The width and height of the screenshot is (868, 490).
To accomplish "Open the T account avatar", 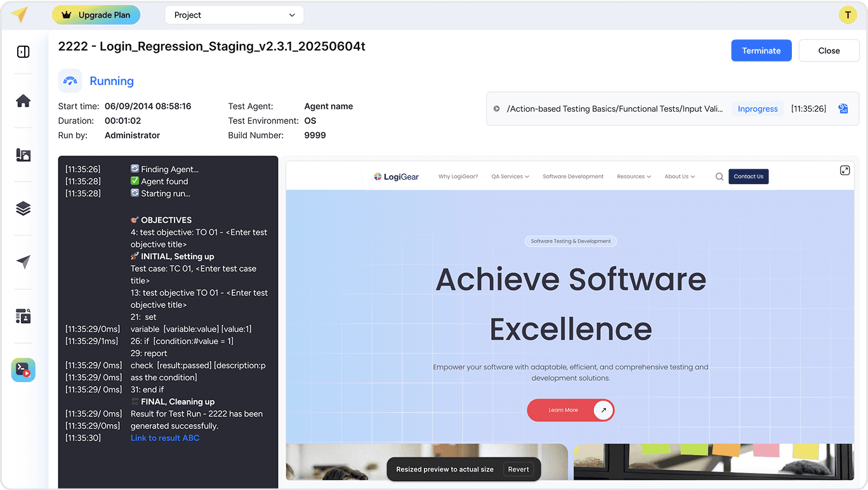I will tap(848, 14).
